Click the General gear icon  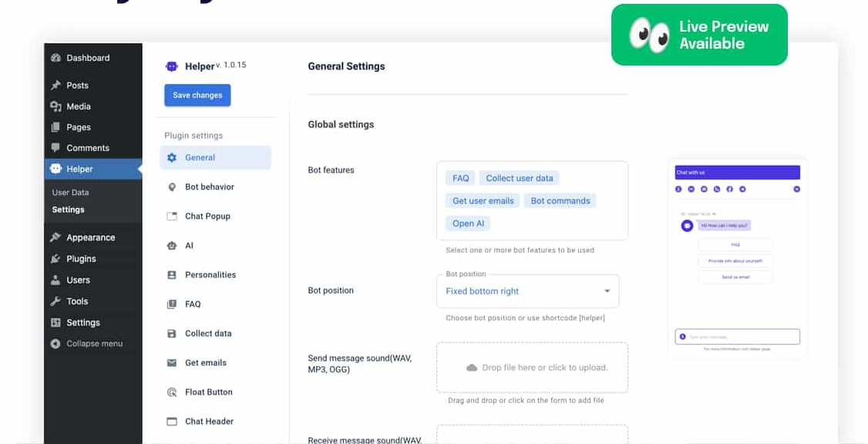pyautogui.click(x=172, y=158)
